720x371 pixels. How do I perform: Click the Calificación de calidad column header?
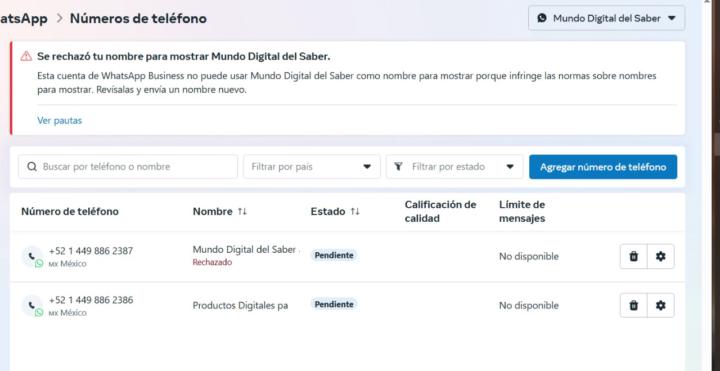(x=440, y=211)
